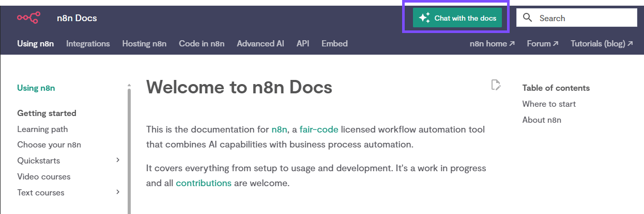Open the Hosting n8n tab
This screenshot has height=214, width=644.
point(144,44)
